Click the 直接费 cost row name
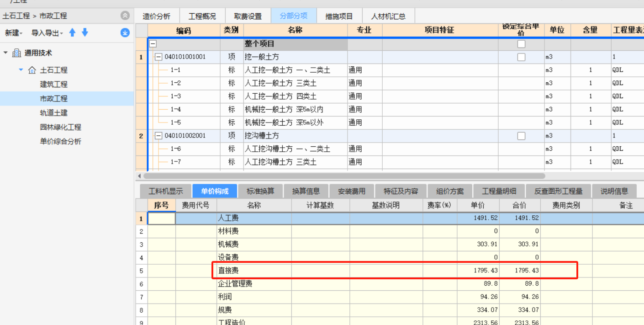This screenshot has width=644, height=325. tap(228, 271)
